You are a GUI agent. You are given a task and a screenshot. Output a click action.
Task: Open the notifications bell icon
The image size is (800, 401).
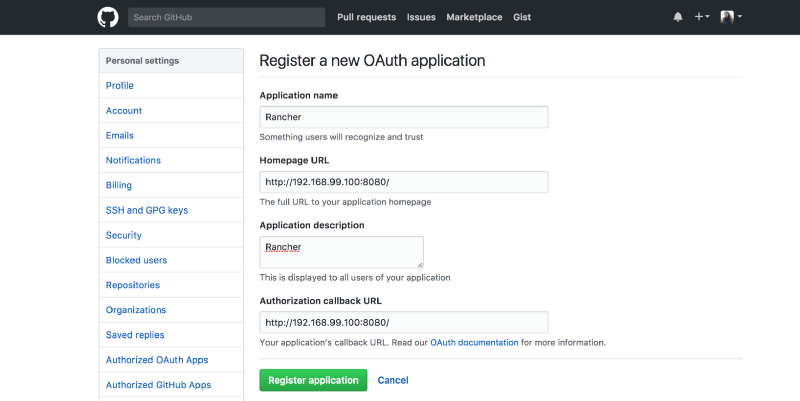678,17
